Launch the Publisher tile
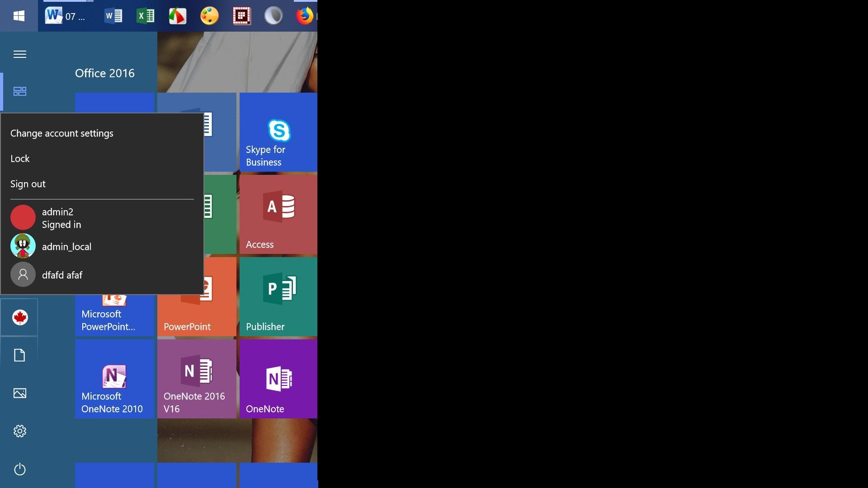 (x=278, y=296)
